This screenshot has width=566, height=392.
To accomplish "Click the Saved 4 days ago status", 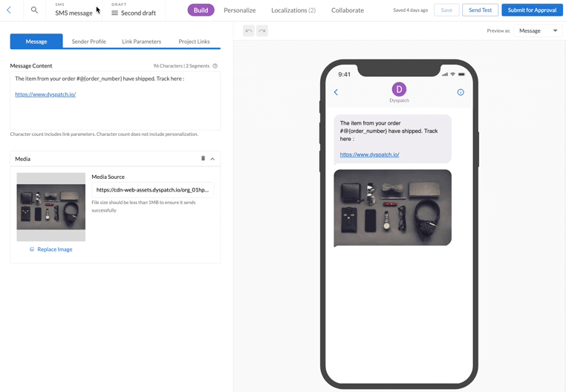I will pyautogui.click(x=411, y=10).
